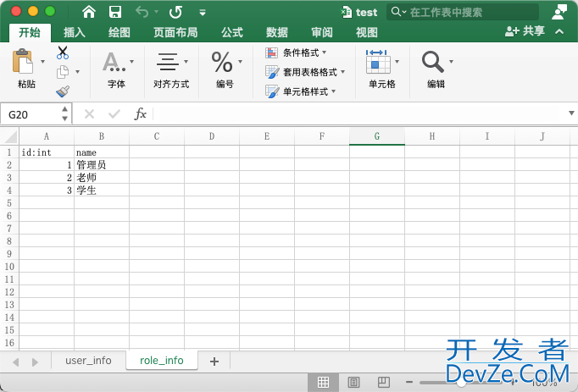Open the 单元格 cells group
This screenshot has height=392, width=578.
pyautogui.click(x=382, y=69)
